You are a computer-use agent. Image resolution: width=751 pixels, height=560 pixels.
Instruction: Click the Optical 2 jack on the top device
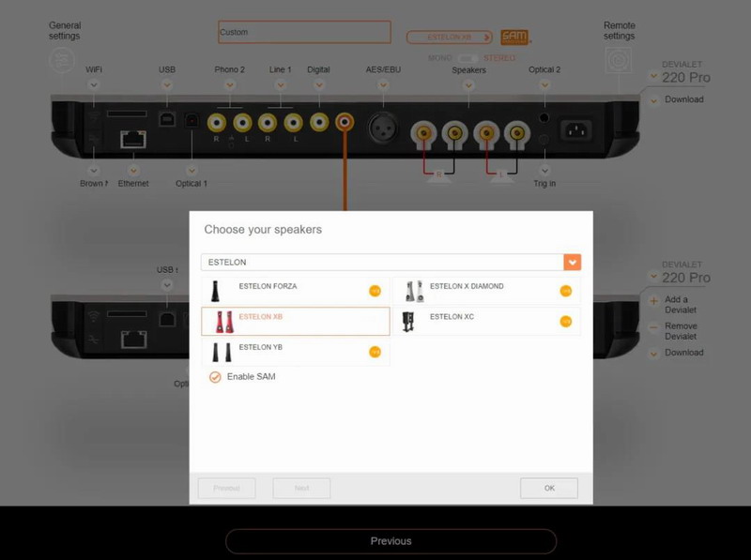pos(544,117)
